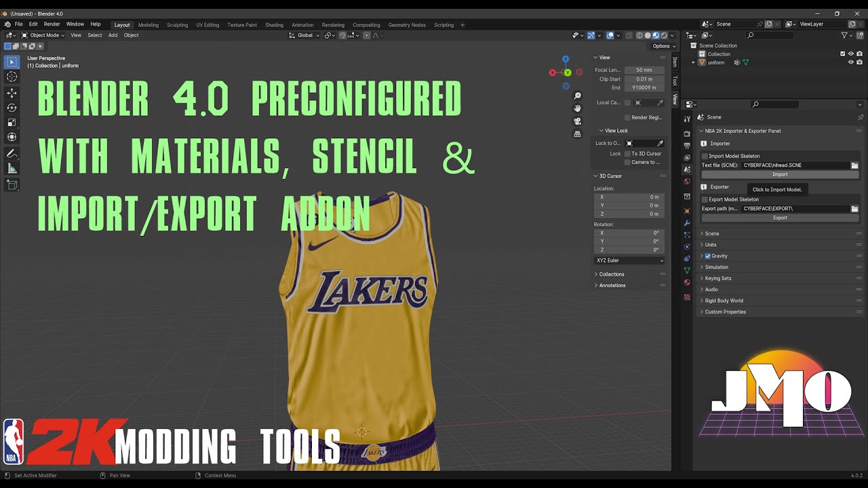The width and height of the screenshot is (868, 488).
Task: Open the Tool properties tab icon
Action: (x=687, y=121)
